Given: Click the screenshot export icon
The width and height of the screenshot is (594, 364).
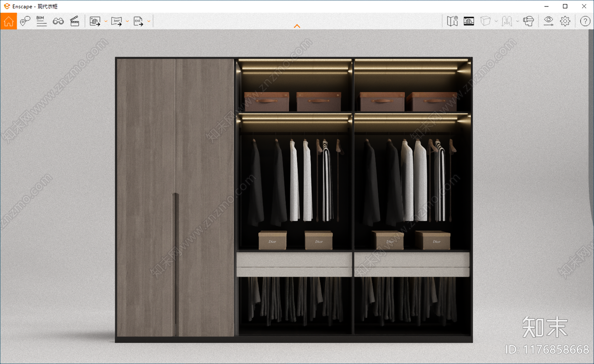Looking at the screenshot, I should click(95, 21).
